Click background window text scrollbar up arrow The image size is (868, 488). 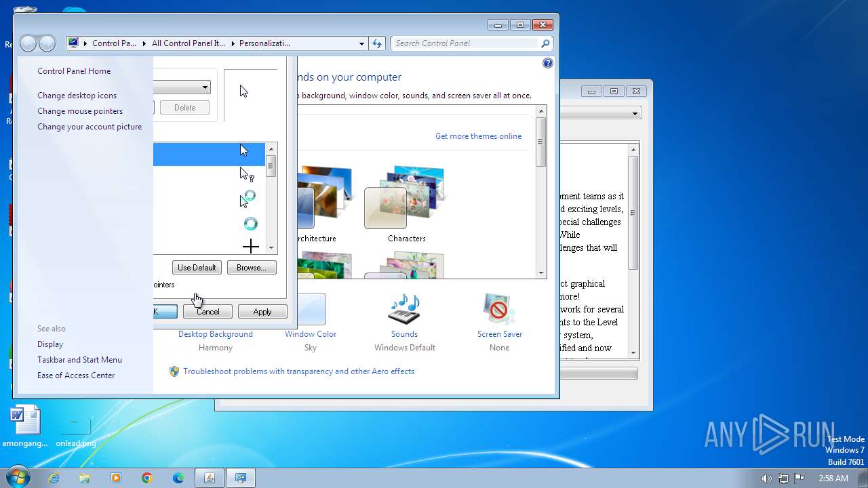[x=634, y=149]
